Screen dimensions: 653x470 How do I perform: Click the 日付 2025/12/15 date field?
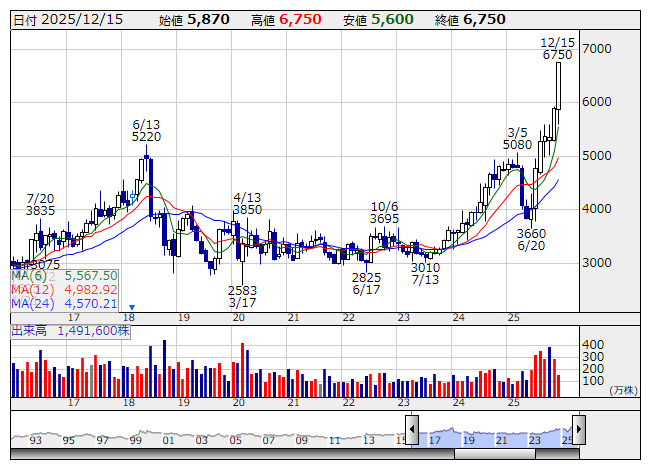coord(68,20)
